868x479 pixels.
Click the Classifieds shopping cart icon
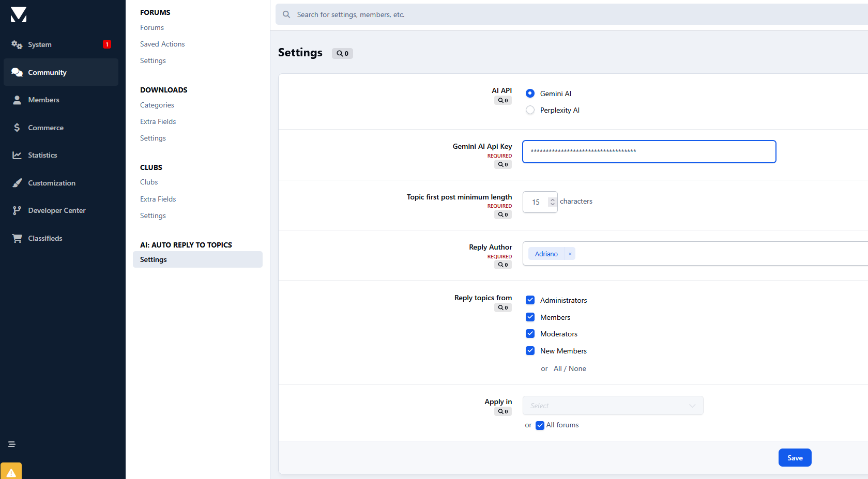[x=17, y=238]
